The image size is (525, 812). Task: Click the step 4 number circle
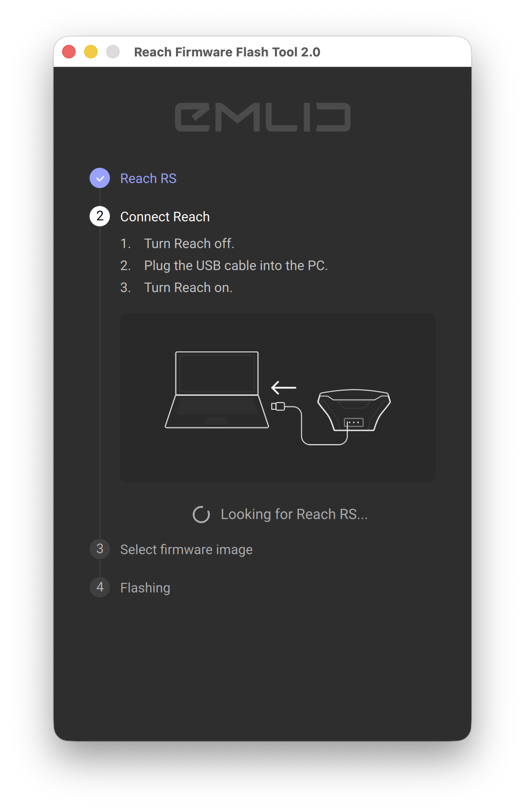coord(99,587)
